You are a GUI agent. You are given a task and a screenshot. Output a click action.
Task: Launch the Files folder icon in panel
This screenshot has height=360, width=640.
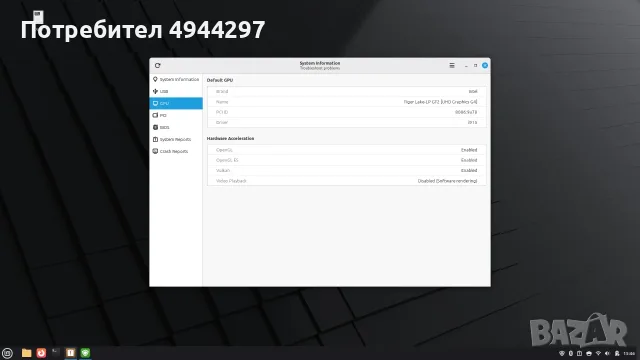tap(27, 353)
